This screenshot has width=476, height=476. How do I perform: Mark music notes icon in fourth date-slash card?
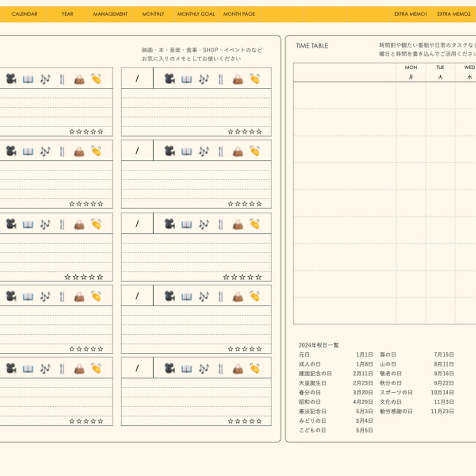click(x=204, y=296)
